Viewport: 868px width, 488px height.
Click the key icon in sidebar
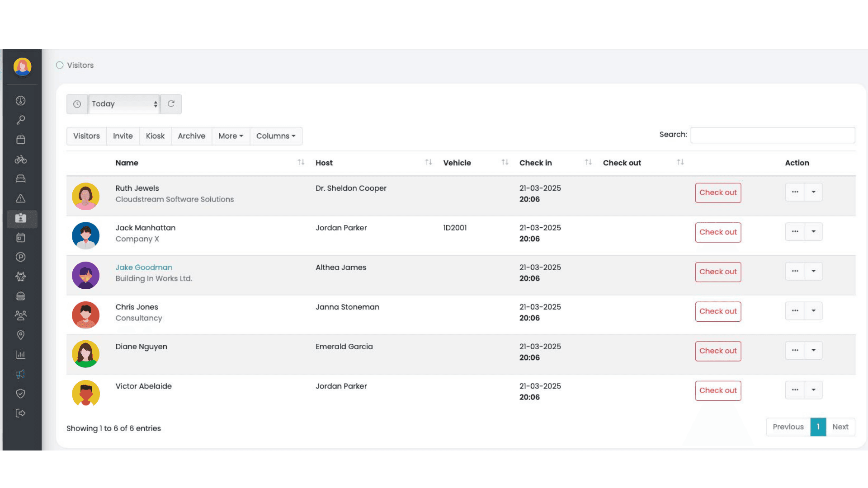(x=21, y=120)
